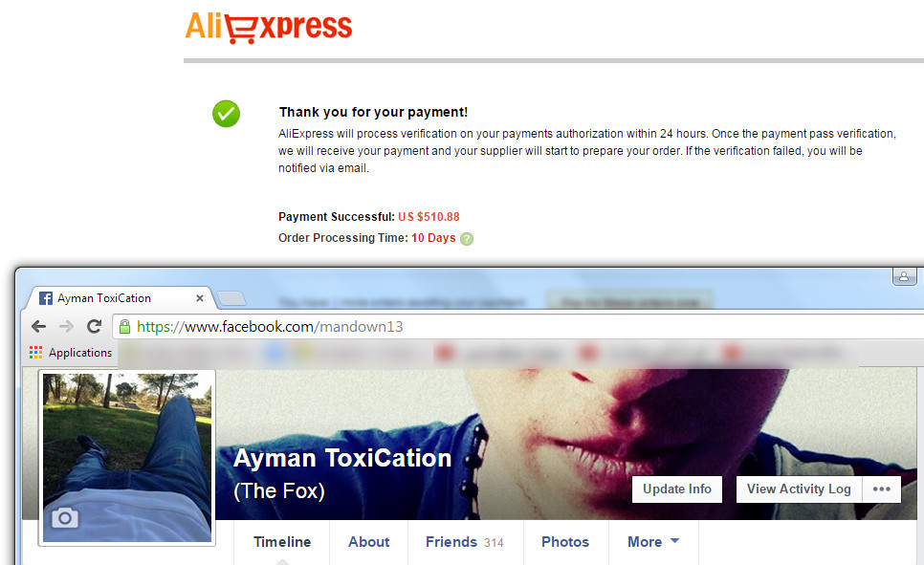Open the Applications grid shortcut

pos(71,353)
